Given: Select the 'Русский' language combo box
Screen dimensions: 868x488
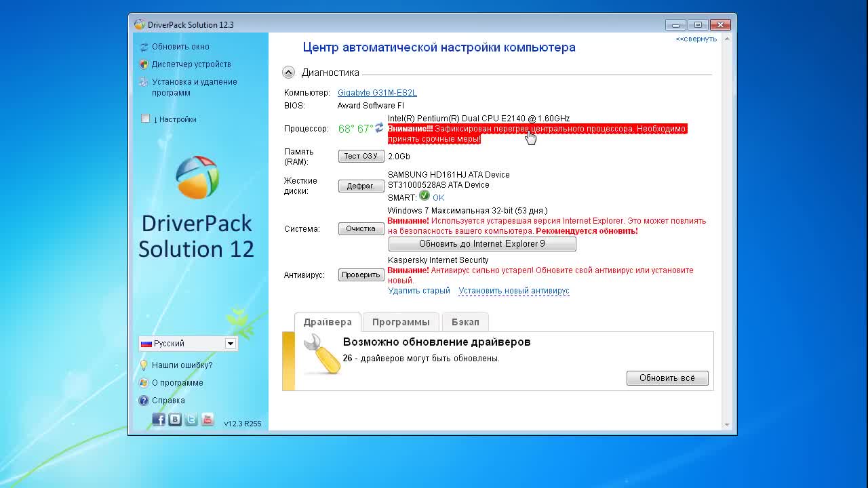Looking at the screenshot, I should [x=188, y=344].
